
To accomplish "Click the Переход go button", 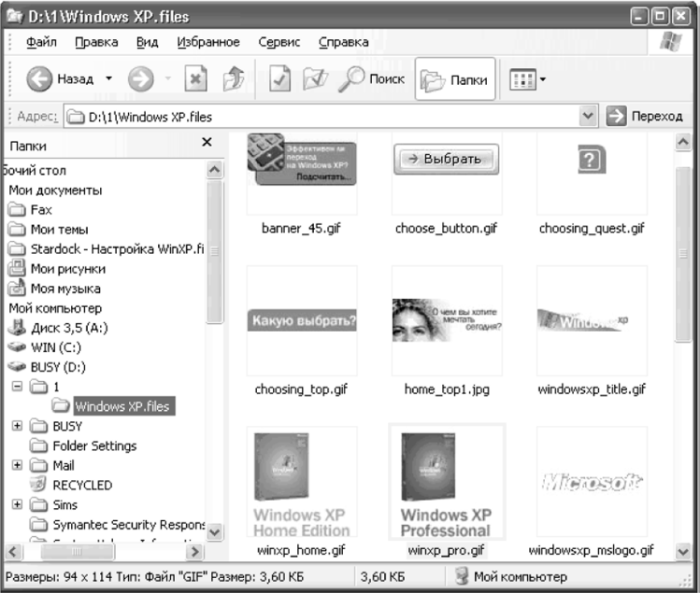I will tap(645, 117).
